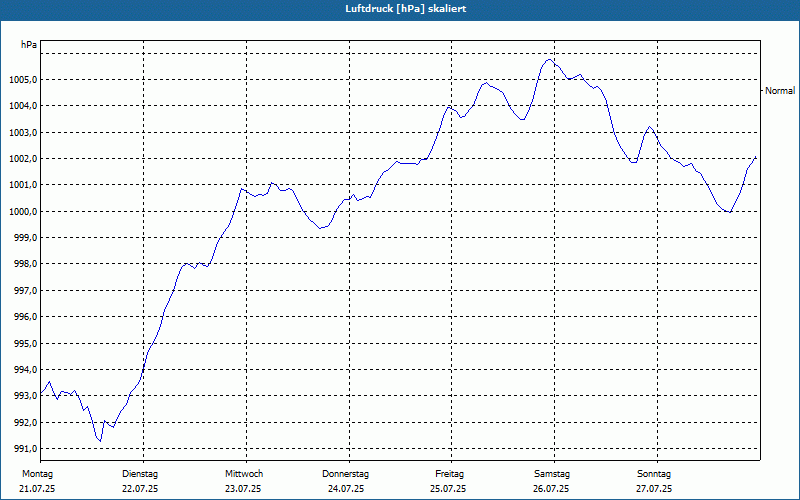Click the chart title 'Luftdruck [hPa] skaliert'
Image resolution: width=800 pixels, height=500 pixels.
tap(406, 9)
